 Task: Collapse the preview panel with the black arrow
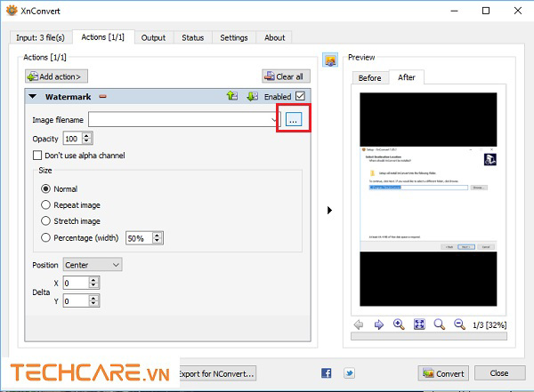(329, 210)
